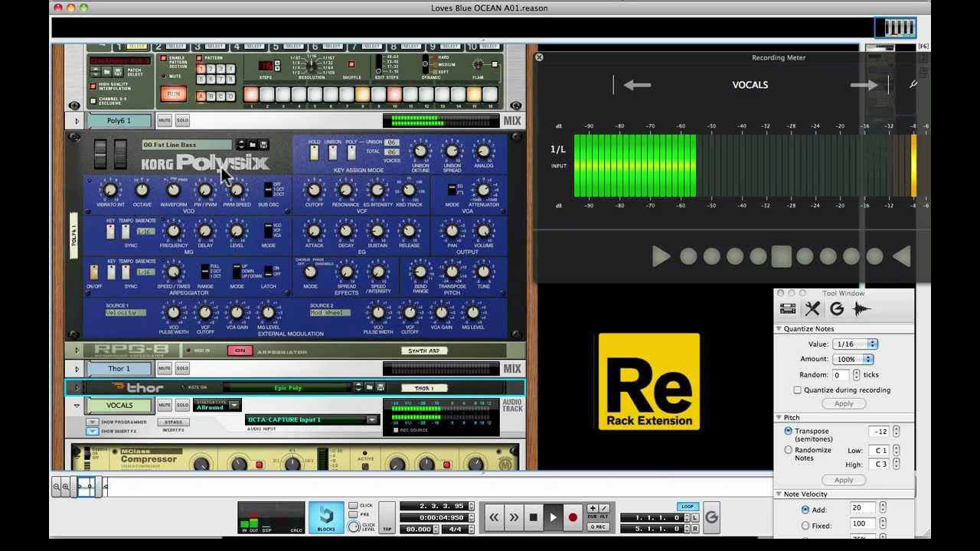Viewport: 980px width, 551px height.
Task: Open the quantize Amount 100% dropdown
Action: (x=853, y=359)
